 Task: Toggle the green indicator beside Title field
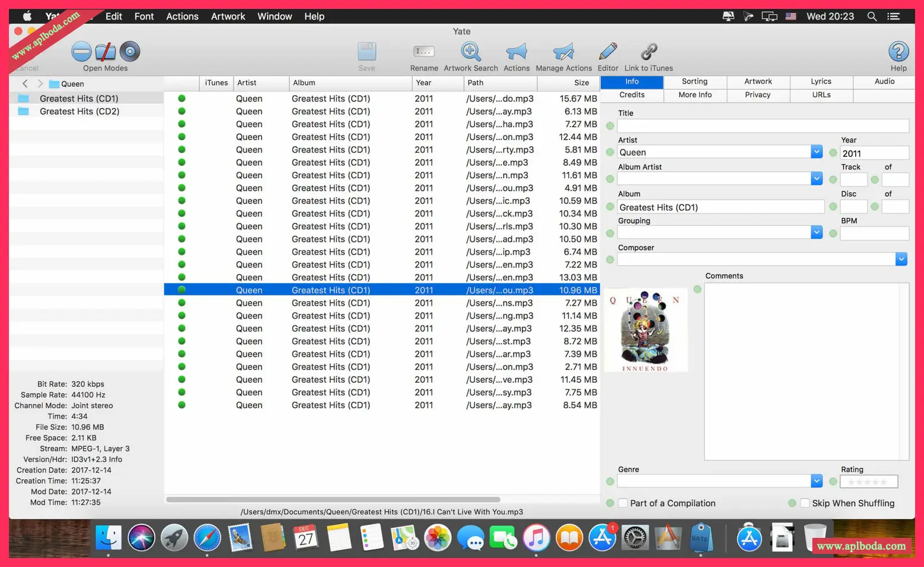(x=610, y=126)
